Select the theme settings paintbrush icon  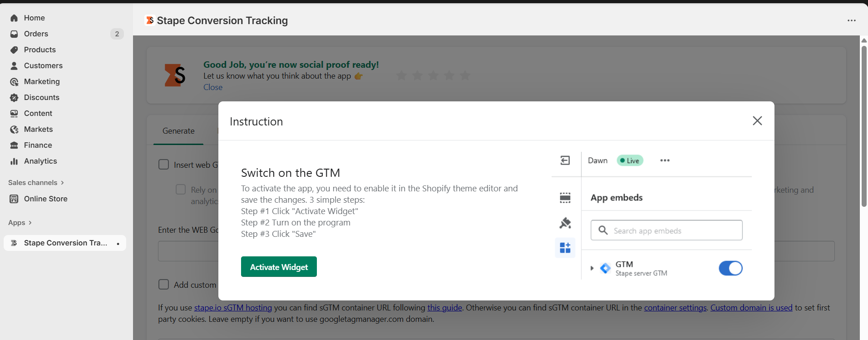[x=565, y=223]
